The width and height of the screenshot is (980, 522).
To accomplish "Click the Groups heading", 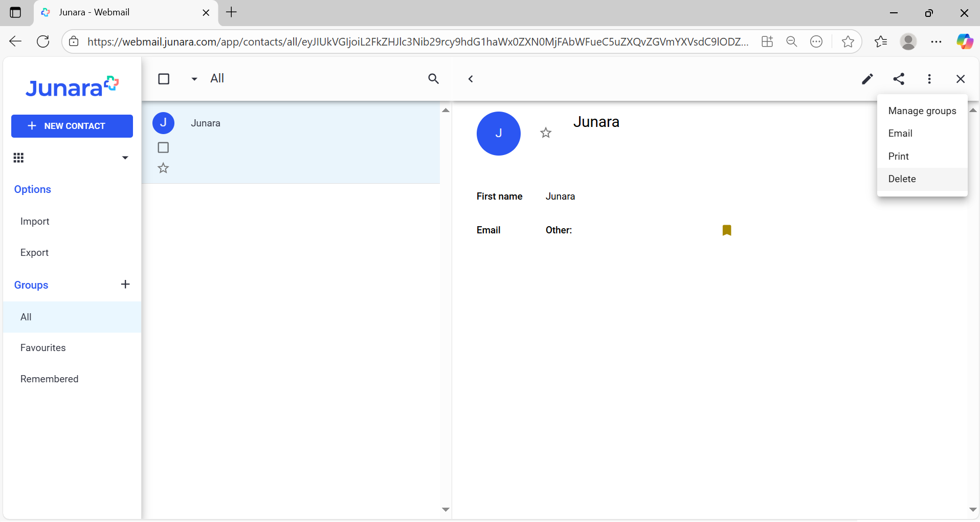I will point(31,285).
